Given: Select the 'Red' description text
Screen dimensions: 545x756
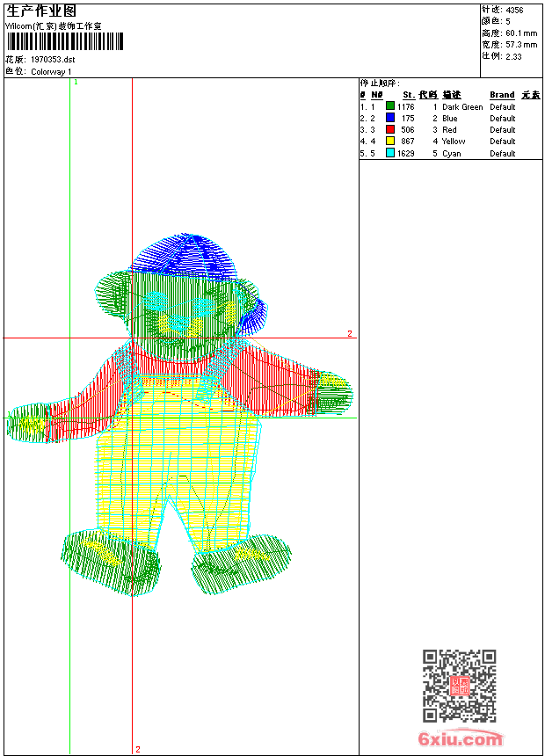Looking at the screenshot, I should click(x=449, y=130).
